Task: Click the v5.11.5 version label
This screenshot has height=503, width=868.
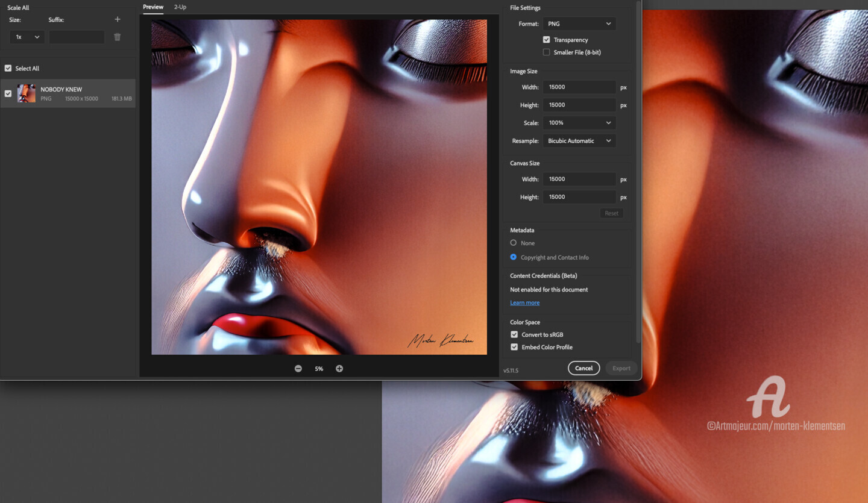Action: [511, 370]
